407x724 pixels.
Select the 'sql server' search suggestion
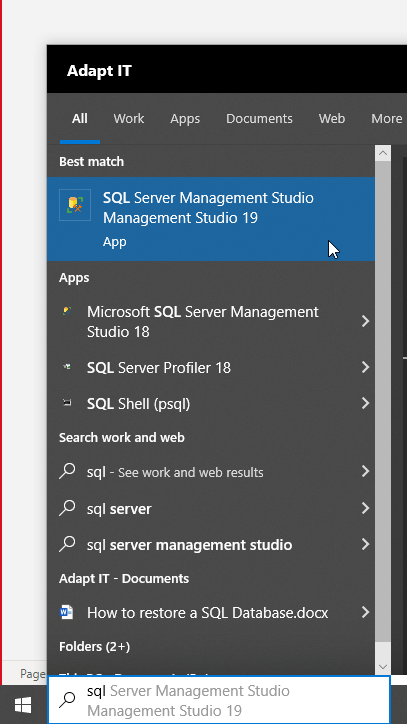(x=211, y=508)
